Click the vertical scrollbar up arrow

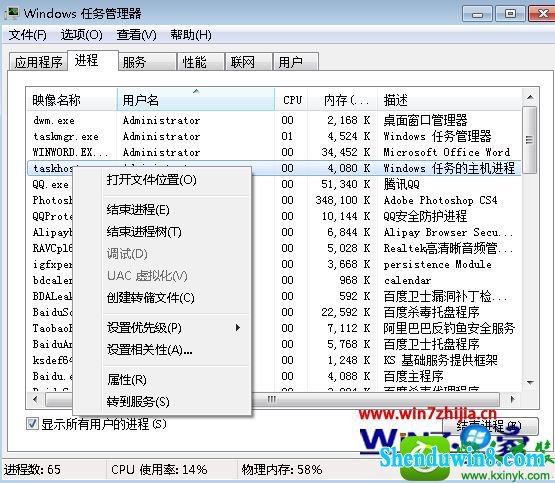530,97
